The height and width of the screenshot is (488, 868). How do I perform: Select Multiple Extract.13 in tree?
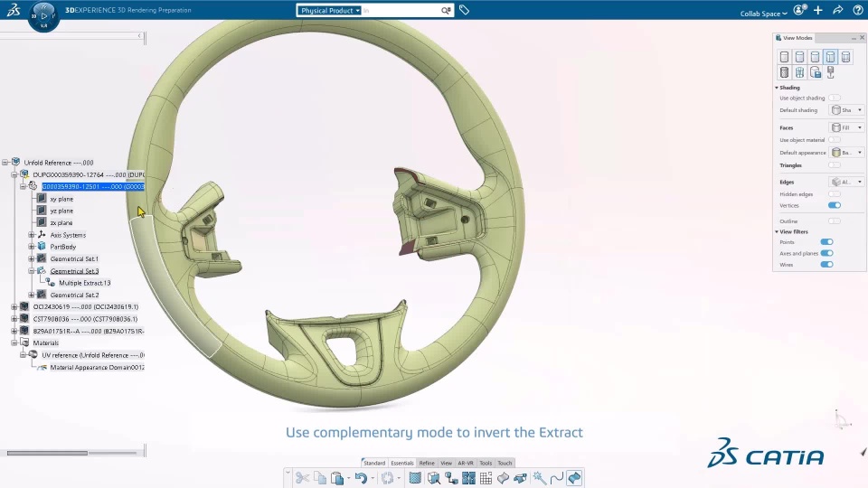85,283
